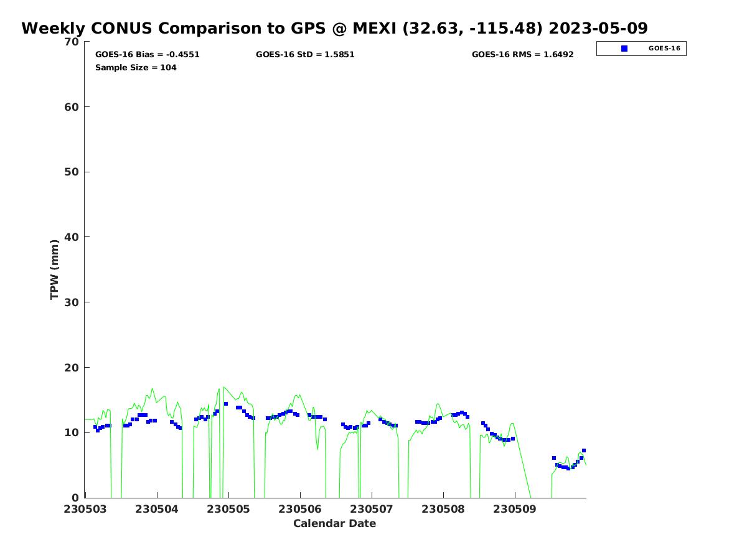Click the blue square legend marker
The height and width of the screenshot is (560, 747).
point(624,49)
